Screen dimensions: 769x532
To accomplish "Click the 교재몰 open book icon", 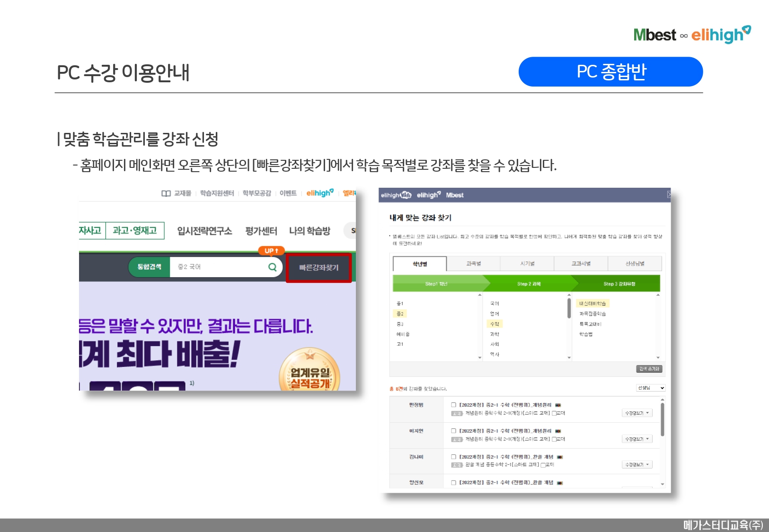I will tap(166, 193).
